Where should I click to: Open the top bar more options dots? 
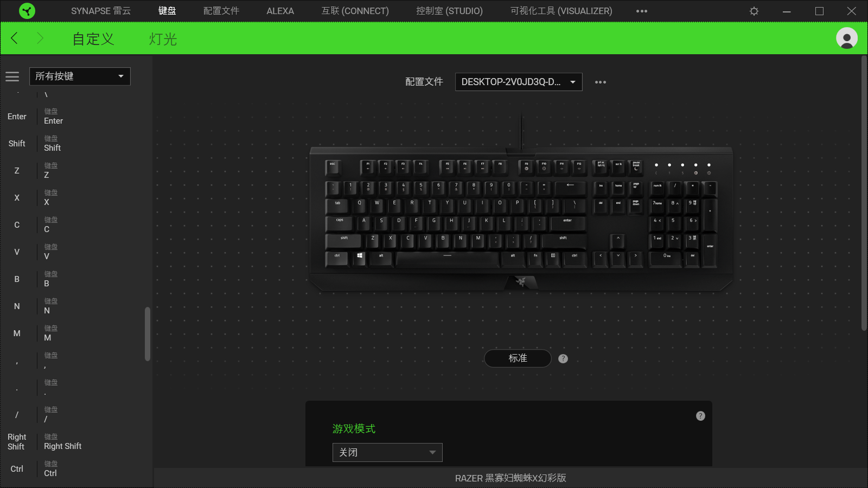point(642,11)
